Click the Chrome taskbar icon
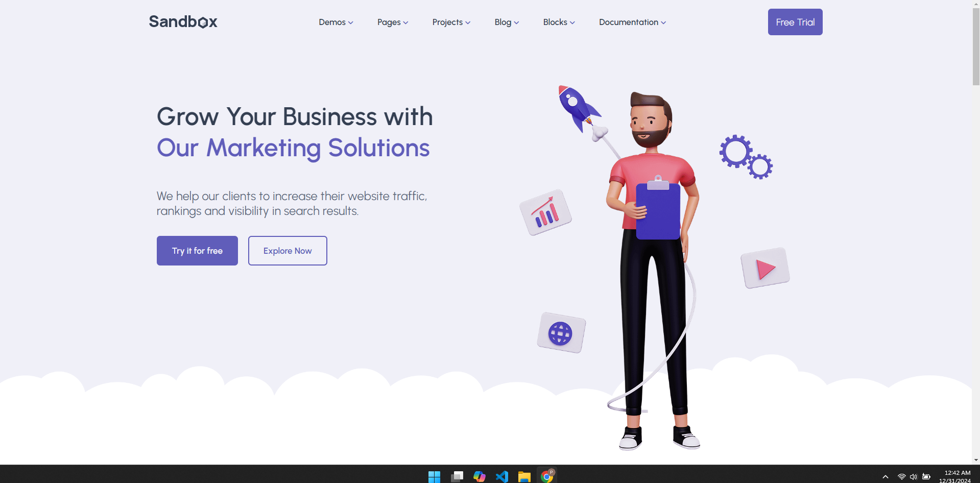This screenshot has height=483, width=980. click(547, 477)
